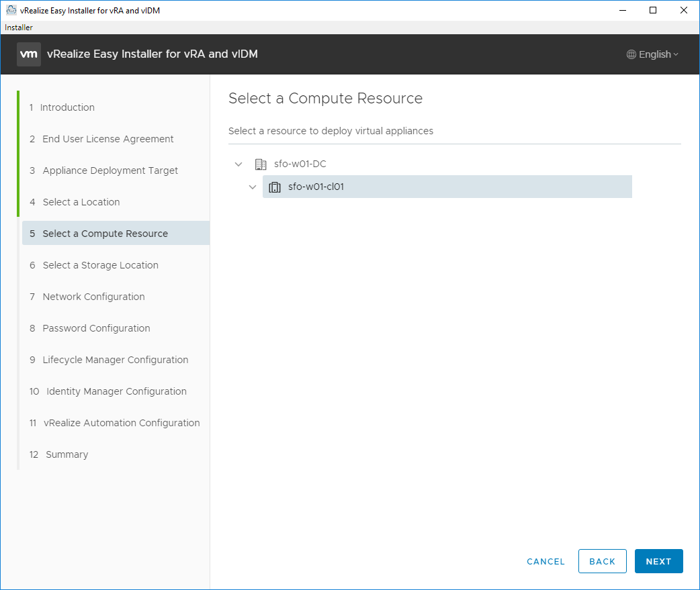700x590 pixels.
Task: Collapse the sfo-w01-DC datacenter node
Action: point(238,164)
